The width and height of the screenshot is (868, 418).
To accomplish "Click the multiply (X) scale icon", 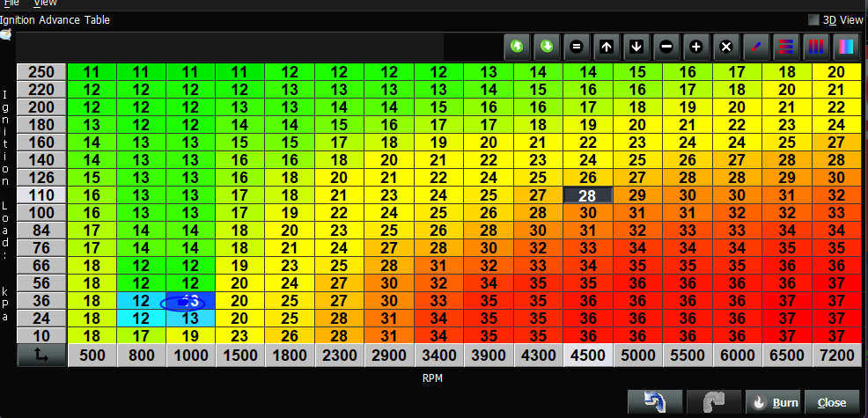I will coord(726,47).
